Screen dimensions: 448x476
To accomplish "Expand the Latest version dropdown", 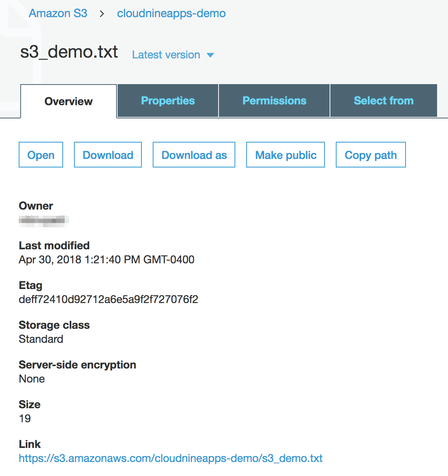I will click(173, 55).
